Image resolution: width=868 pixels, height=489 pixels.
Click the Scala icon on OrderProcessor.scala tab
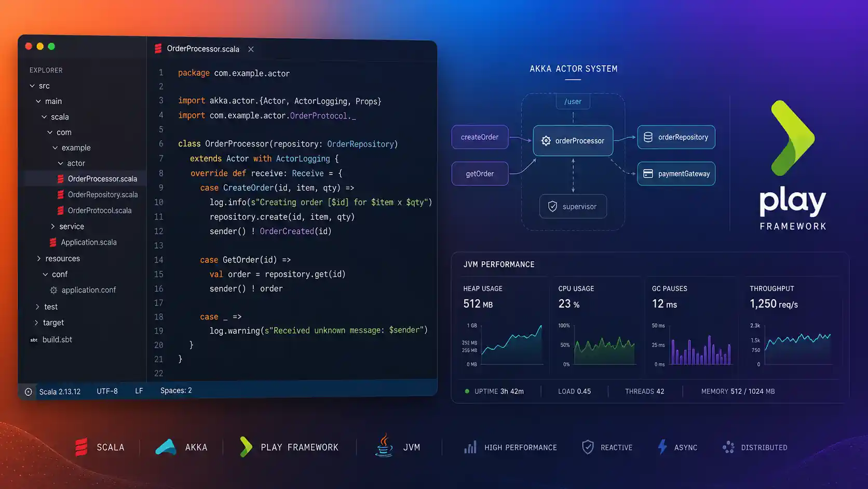pos(158,49)
